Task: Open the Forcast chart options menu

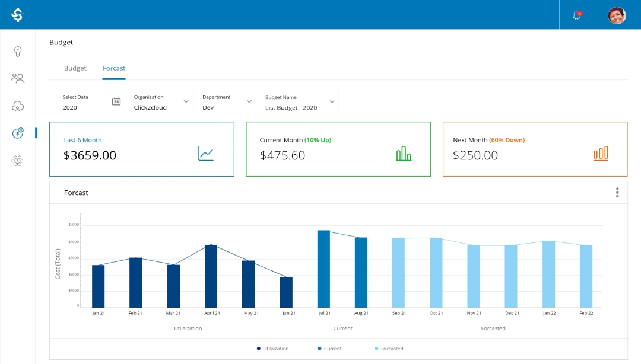Action: click(617, 192)
